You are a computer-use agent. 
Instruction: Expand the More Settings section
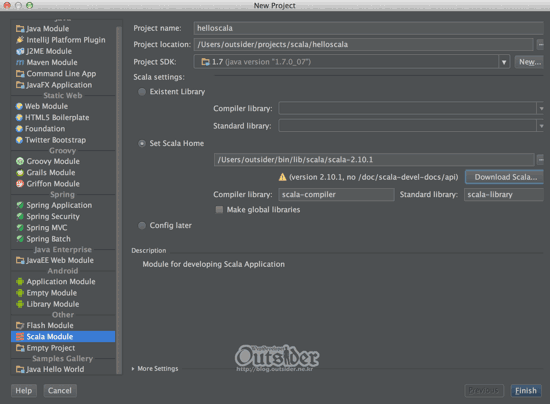click(x=133, y=369)
